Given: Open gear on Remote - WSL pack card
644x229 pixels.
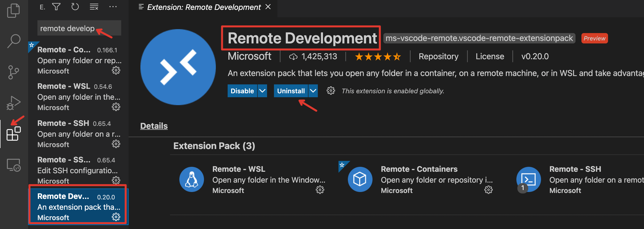Looking at the screenshot, I should point(320,190).
